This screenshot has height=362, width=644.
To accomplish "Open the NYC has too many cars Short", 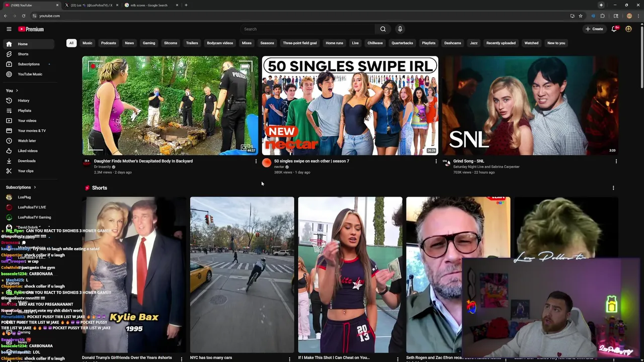I will pyautogui.click(x=242, y=275).
